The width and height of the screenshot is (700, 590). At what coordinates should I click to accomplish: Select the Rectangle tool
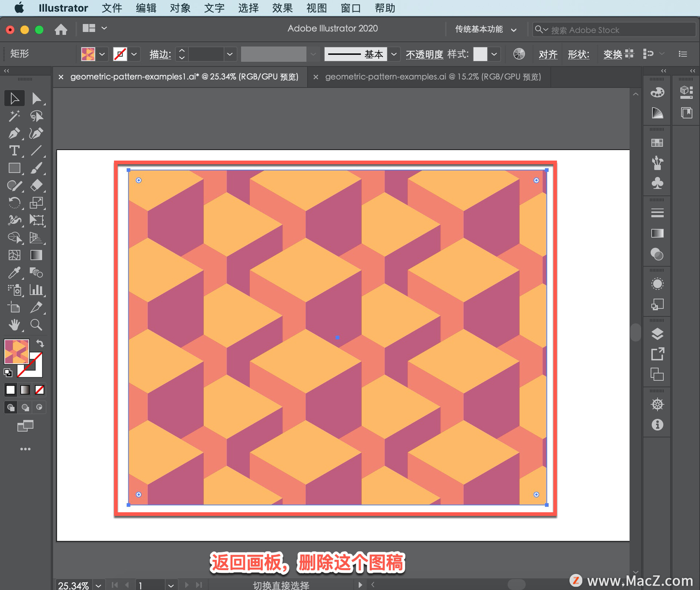pos(15,168)
